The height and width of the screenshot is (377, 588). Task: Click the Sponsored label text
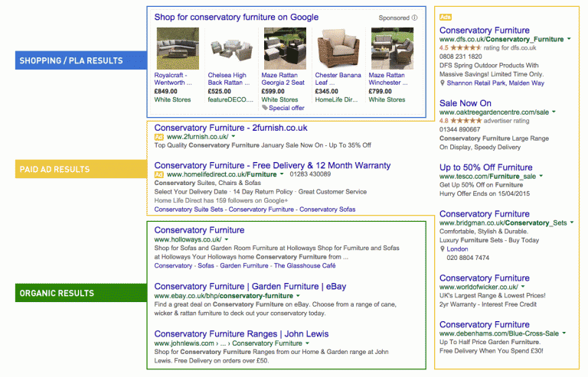pyautogui.click(x=394, y=18)
